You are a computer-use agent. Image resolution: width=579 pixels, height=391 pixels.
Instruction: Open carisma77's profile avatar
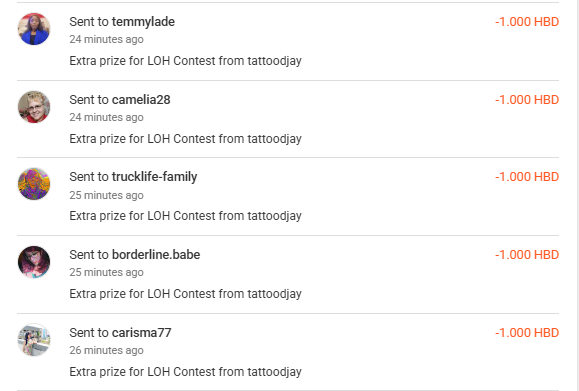[34, 340]
